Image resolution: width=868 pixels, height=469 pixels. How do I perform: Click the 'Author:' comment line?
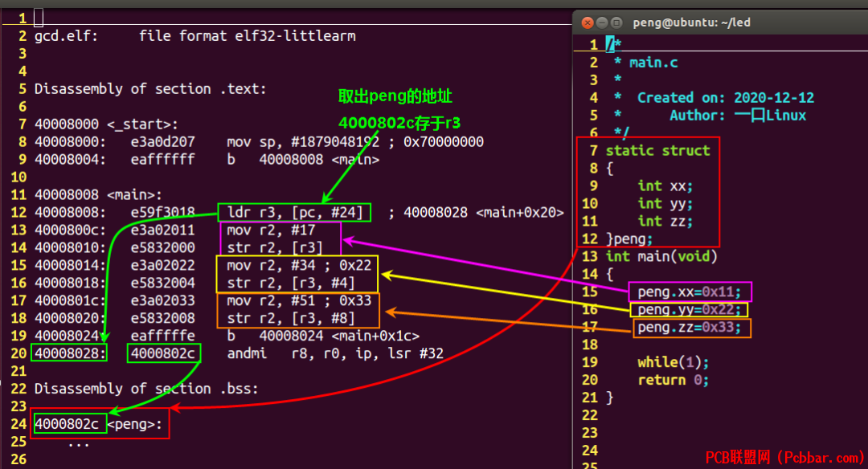pyautogui.click(x=738, y=116)
